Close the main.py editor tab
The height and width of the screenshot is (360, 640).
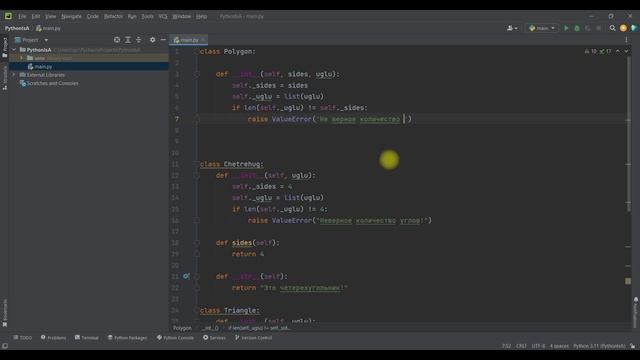coord(203,40)
